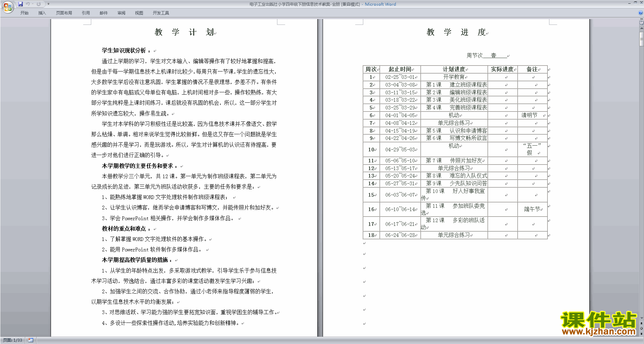
Task: Click the 实际进度 table header cell
Action: [x=502, y=69]
